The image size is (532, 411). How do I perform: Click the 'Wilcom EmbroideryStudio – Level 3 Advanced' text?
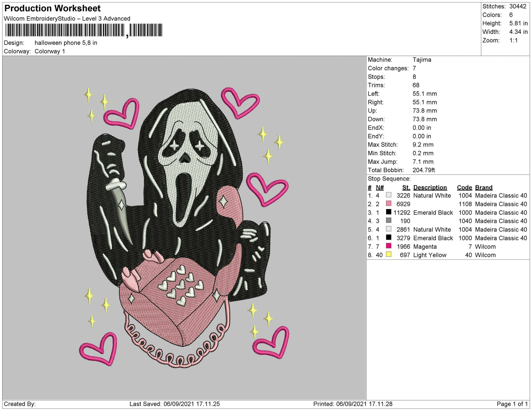click(67, 18)
